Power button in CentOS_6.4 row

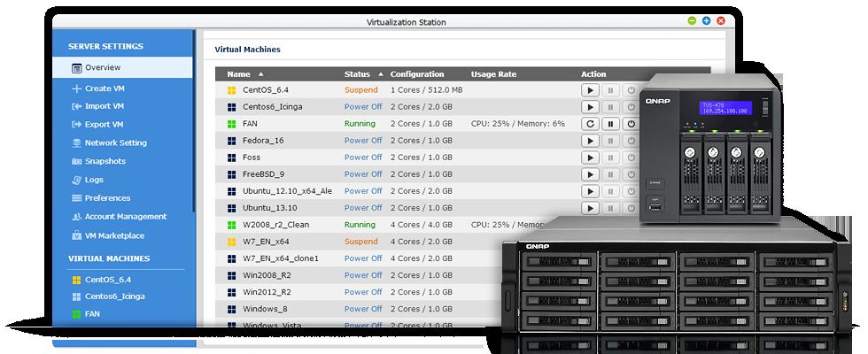pos(631,90)
